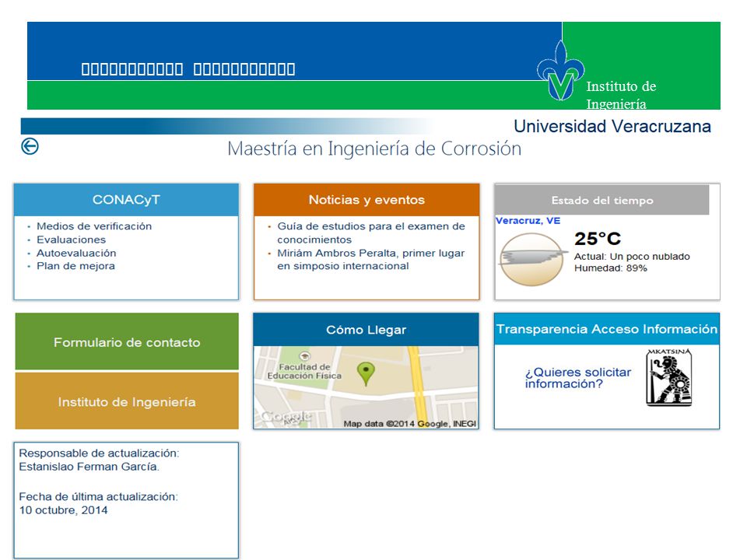Click the Cómo Llegar map thumbnail

pos(366,387)
